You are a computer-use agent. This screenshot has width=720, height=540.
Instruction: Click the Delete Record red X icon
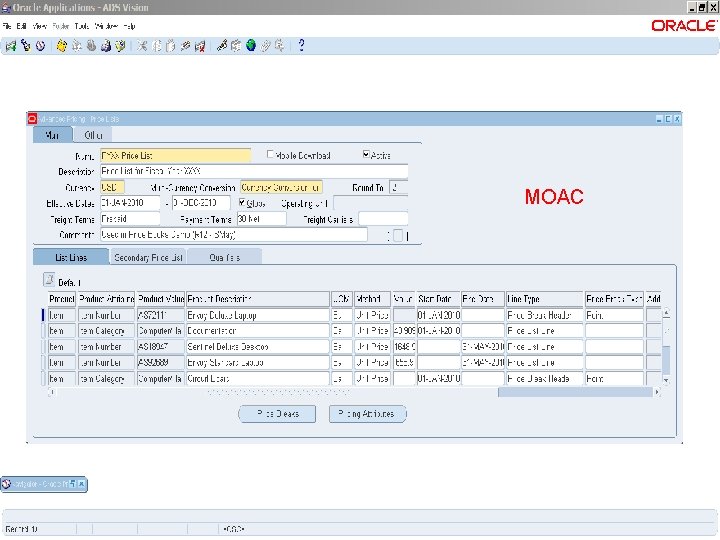point(200,46)
